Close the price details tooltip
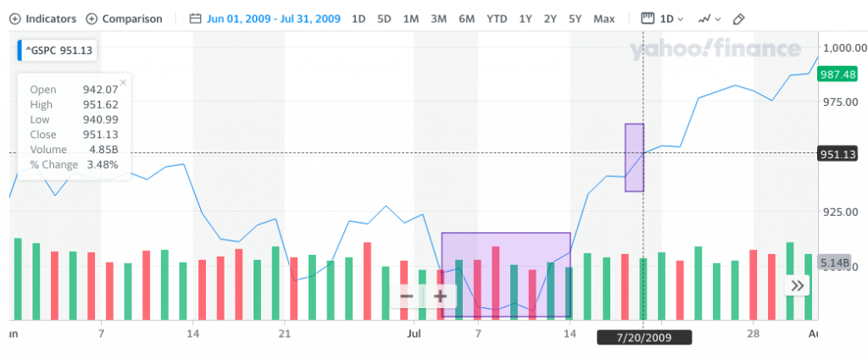 123,83
